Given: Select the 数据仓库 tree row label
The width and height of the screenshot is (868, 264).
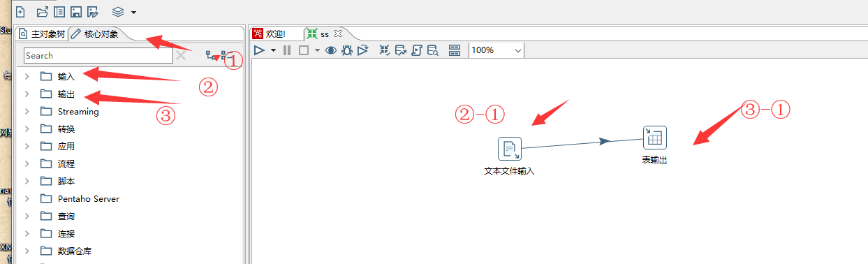Looking at the screenshot, I should pos(75,251).
